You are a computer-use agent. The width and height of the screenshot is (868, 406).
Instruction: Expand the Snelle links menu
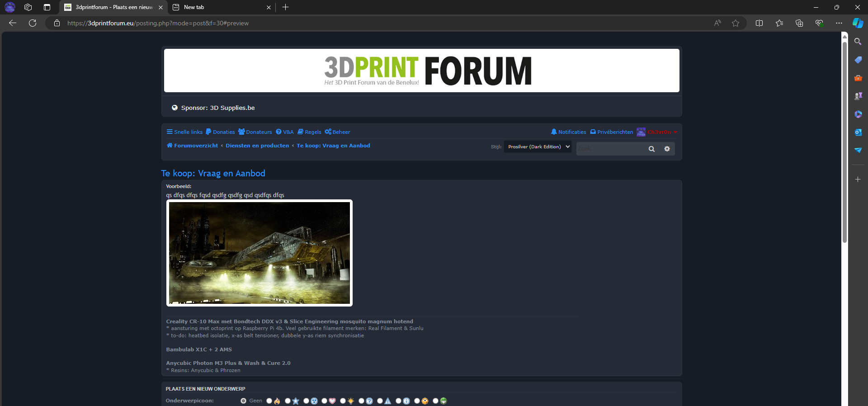coord(184,132)
